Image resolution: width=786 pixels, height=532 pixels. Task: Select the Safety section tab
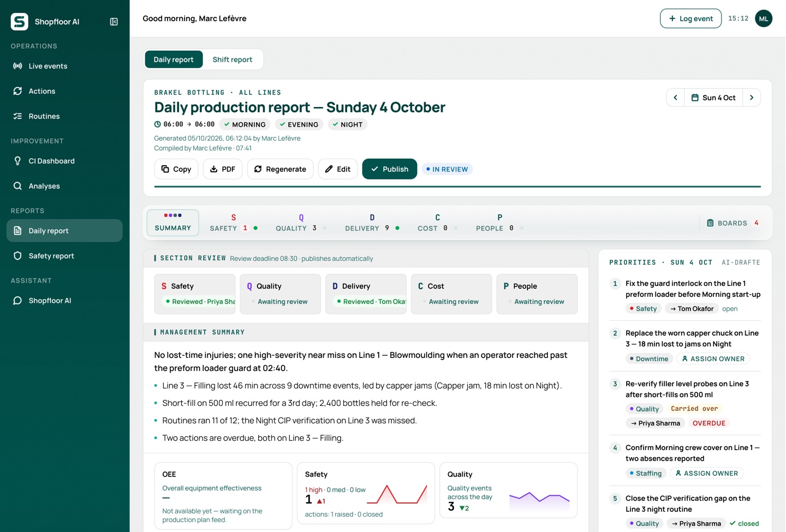click(x=234, y=223)
